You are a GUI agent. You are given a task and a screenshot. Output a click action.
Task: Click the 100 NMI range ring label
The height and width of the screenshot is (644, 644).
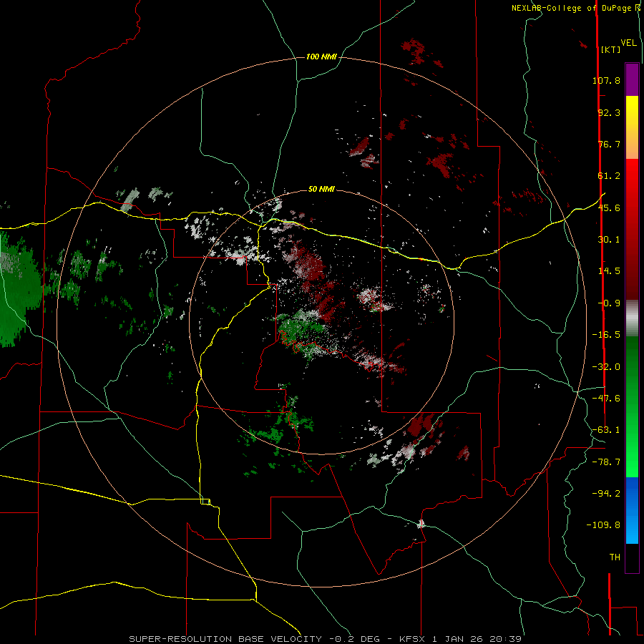click(x=321, y=57)
